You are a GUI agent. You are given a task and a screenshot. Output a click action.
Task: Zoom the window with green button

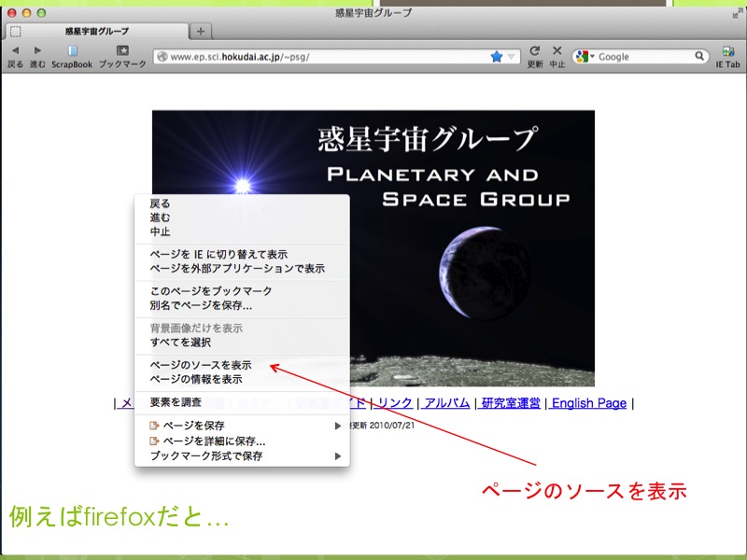click(41, 13)
